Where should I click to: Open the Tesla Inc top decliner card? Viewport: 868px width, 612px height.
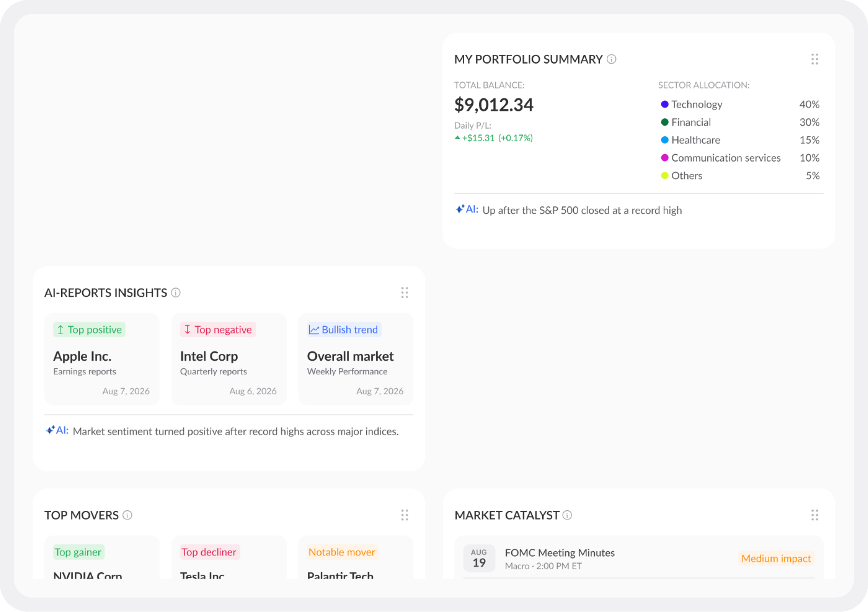(229, 557)
